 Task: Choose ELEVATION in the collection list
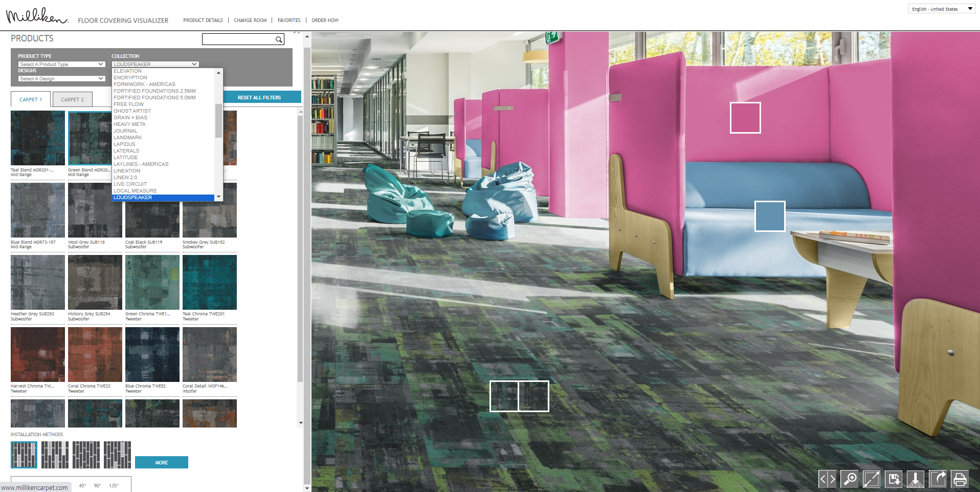(163, 71)
